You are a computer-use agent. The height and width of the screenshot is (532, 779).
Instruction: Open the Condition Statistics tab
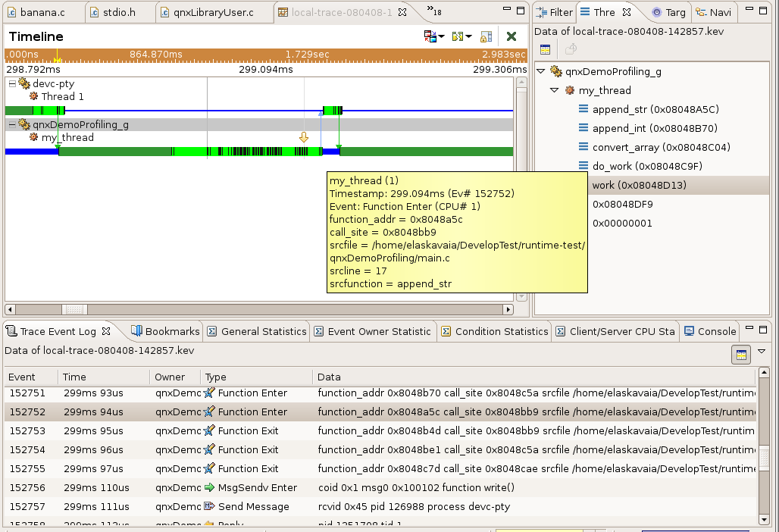[494, 331]
